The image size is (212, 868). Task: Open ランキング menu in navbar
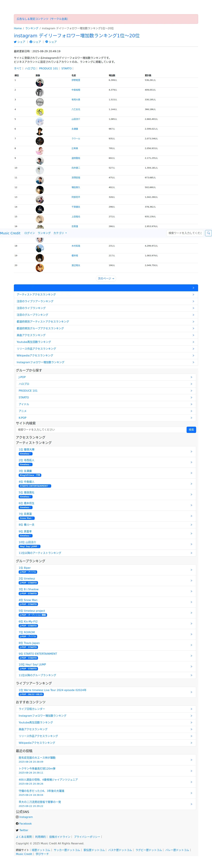(44, 233)
